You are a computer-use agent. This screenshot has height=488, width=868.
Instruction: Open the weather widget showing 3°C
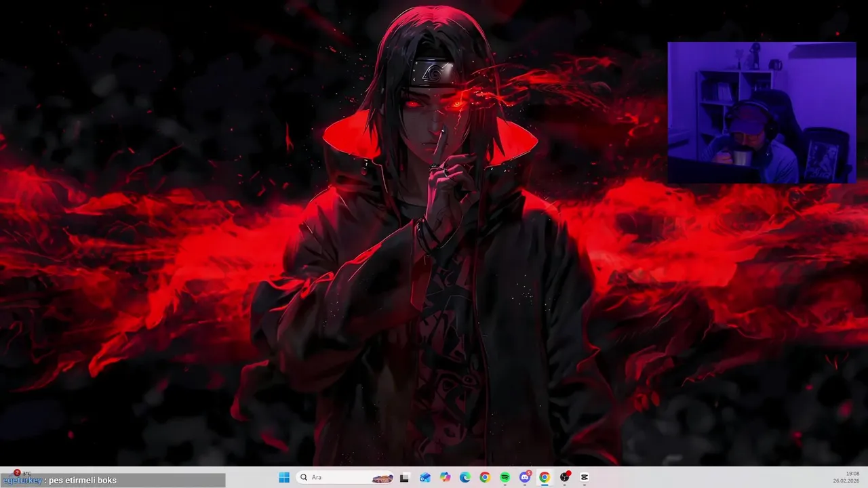pos(22,473)
